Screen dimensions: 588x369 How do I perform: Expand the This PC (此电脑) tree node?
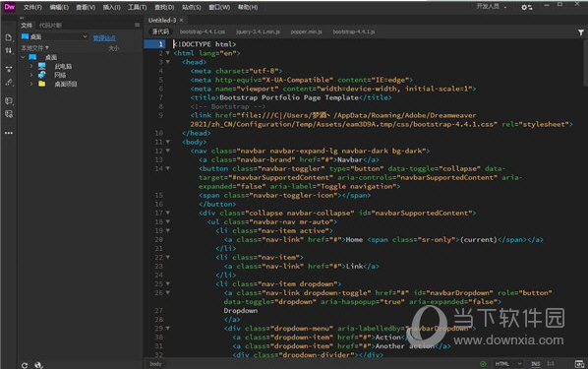[x=31, y=66]
